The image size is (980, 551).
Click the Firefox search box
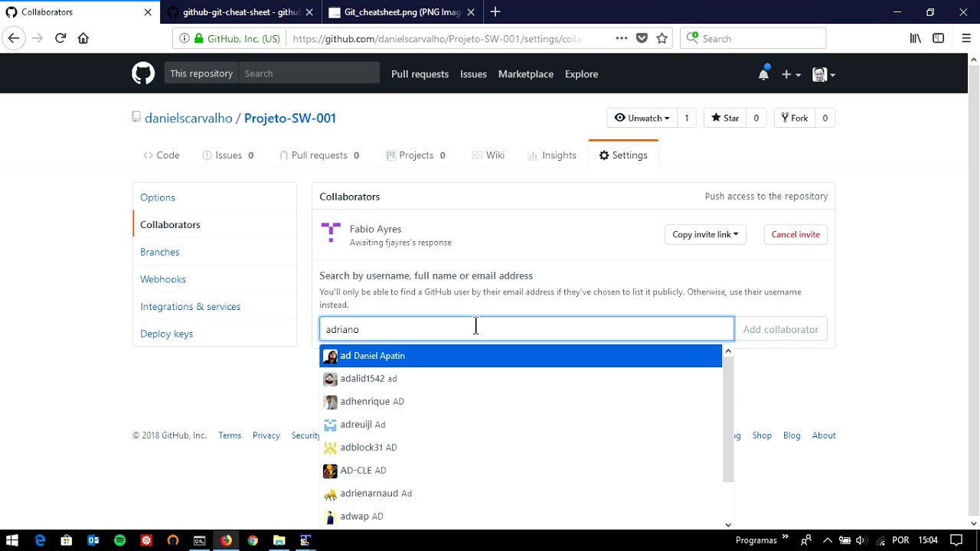[753, 38]
